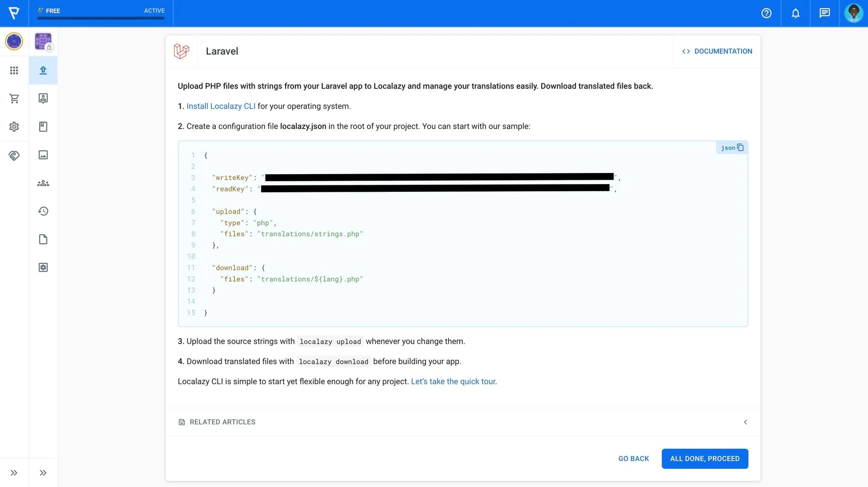Open the apps grid icon

coord(14,70)
